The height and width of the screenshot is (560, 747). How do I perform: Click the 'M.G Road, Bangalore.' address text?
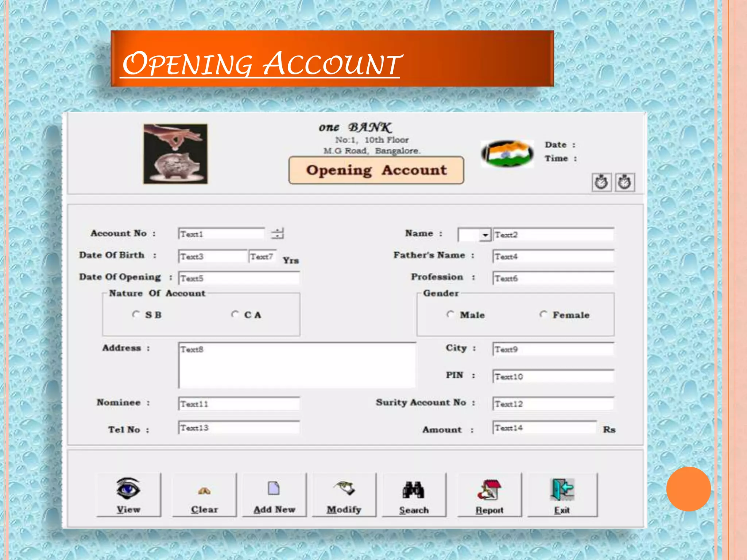(372, 151)
